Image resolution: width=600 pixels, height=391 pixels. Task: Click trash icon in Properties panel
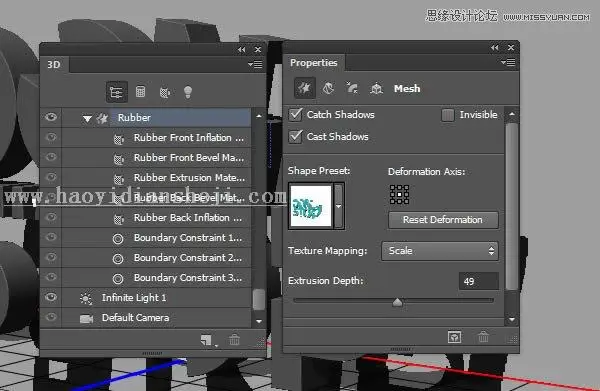pyautogui.click(x=483, y=337)
